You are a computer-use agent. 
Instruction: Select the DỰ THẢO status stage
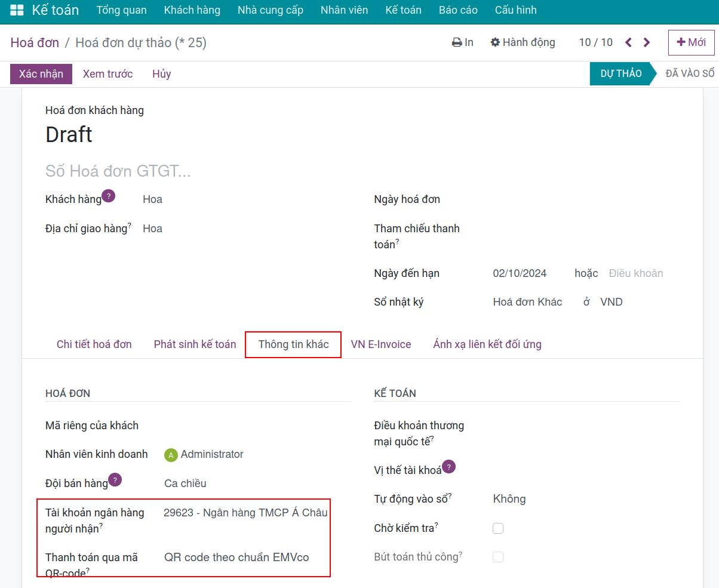tap(621, 73)
